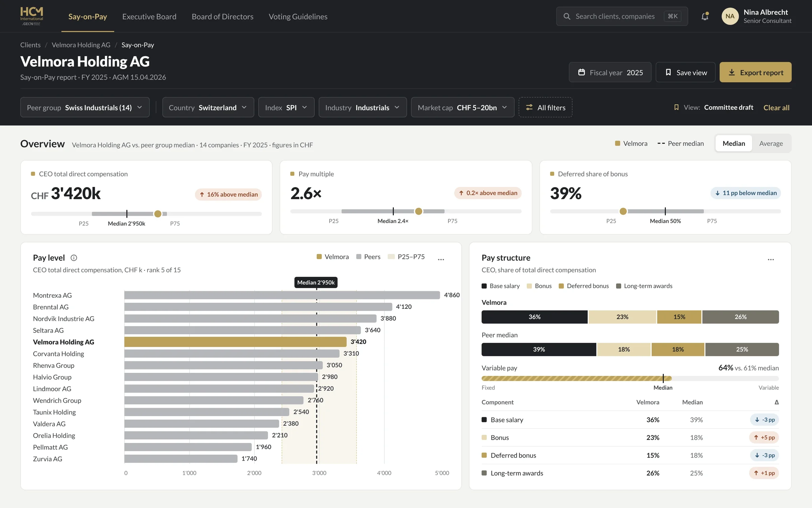Click Velmora marker on CEO compensation range

click(158, 214)
